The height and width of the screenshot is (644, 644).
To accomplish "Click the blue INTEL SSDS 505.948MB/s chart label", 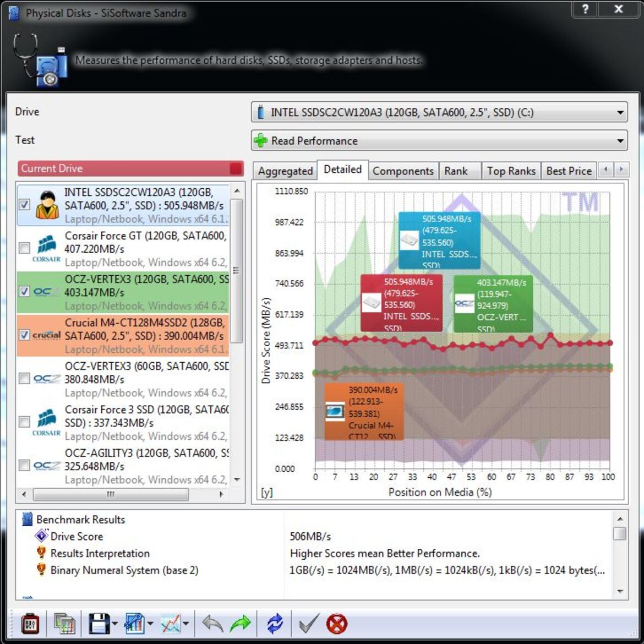I will pyautogui.click(x=439, y=241).
